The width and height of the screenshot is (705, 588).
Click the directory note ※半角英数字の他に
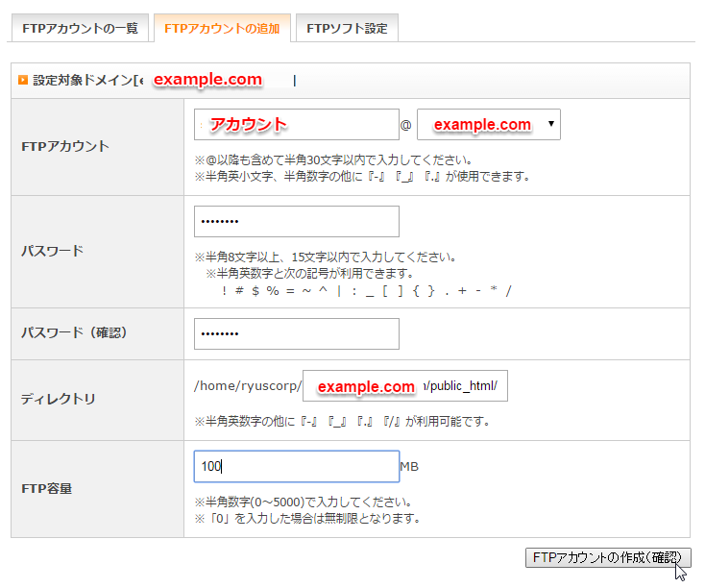pos(342,422)
